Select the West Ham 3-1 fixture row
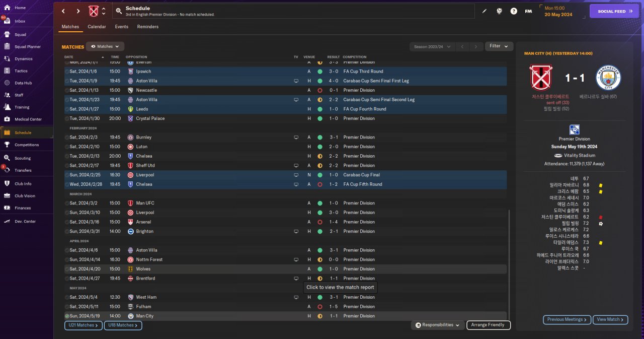The image size is (644, 339). [x=285, y=297]
